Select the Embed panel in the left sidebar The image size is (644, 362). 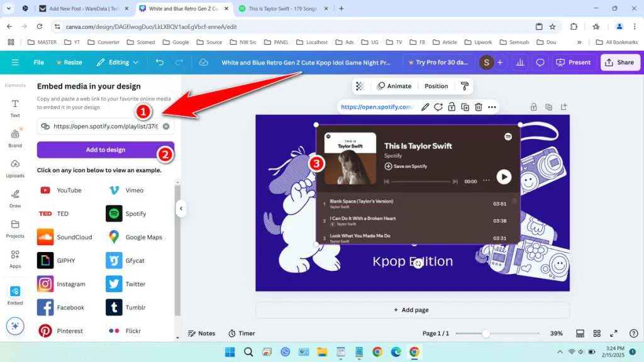tap(15, 293)
